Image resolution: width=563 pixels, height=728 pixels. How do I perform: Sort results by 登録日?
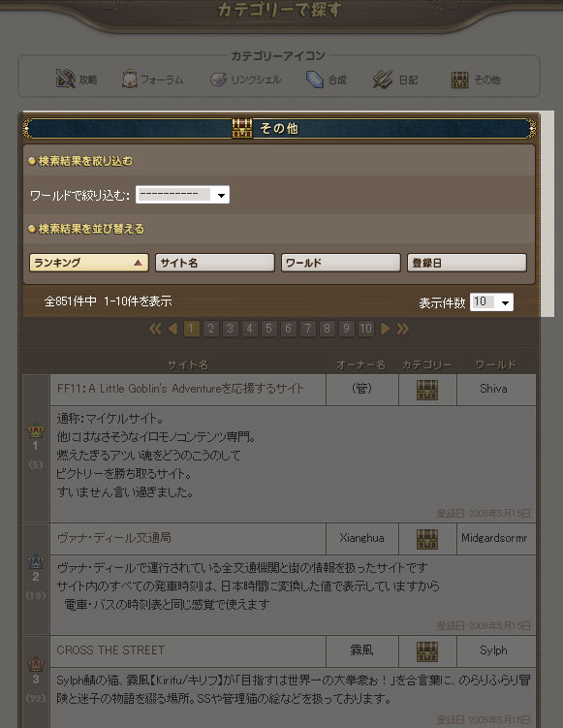[x=467, y=263]
